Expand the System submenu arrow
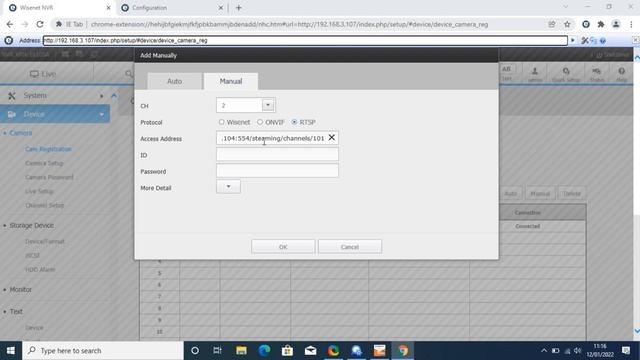 click(x=102, y=96)
